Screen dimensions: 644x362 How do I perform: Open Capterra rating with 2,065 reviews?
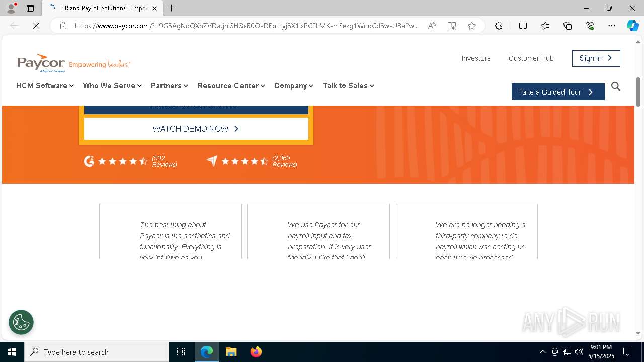click(x=252, y=161)
